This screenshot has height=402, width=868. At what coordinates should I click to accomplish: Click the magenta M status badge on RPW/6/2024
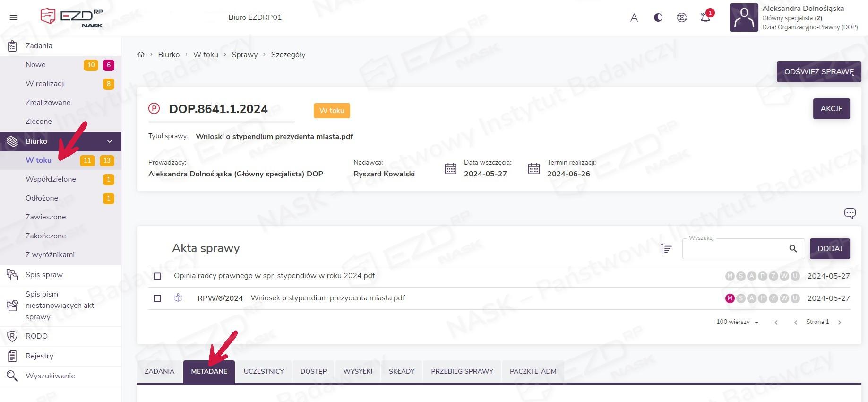coord(730,298)
